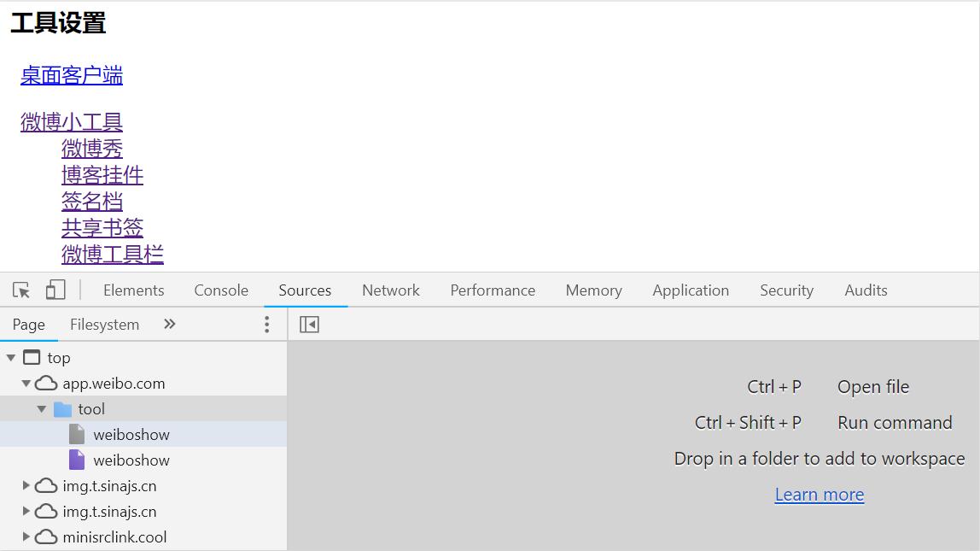Select the app.weibo.com domain label
This screenshot has width=980, height=551.
114,384
